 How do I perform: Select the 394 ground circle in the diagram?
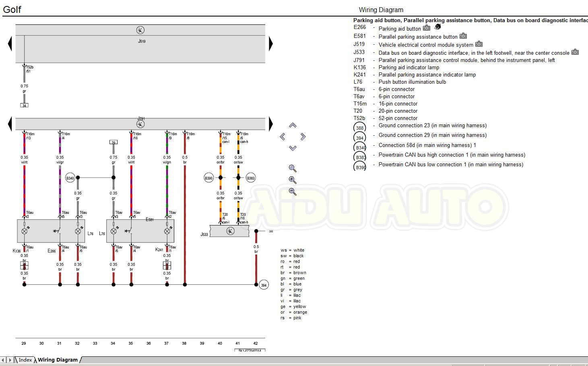click(x=264, y=285)
